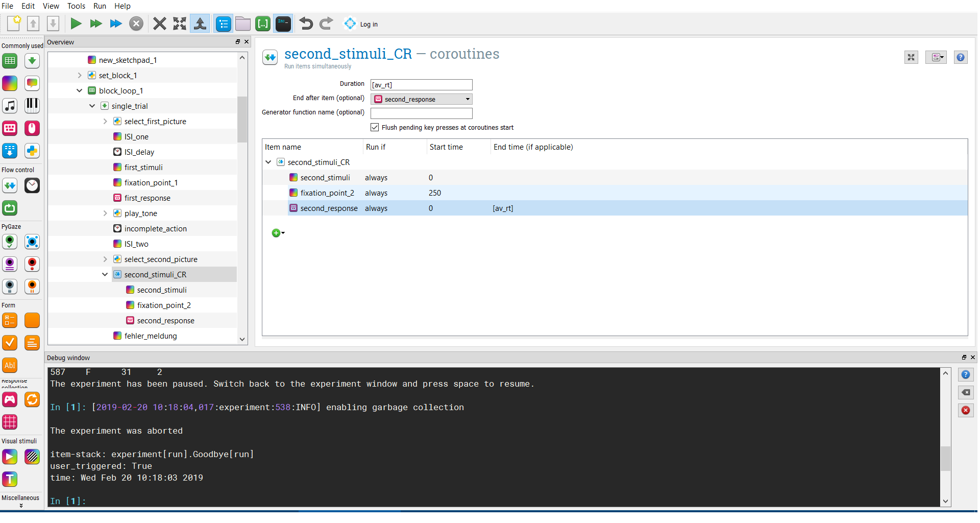The height and width of the screenshot is (523, 980).
Task: Close all tabs with the X toolbar icon
Action: pyautogui.click(x=160, y=23)
